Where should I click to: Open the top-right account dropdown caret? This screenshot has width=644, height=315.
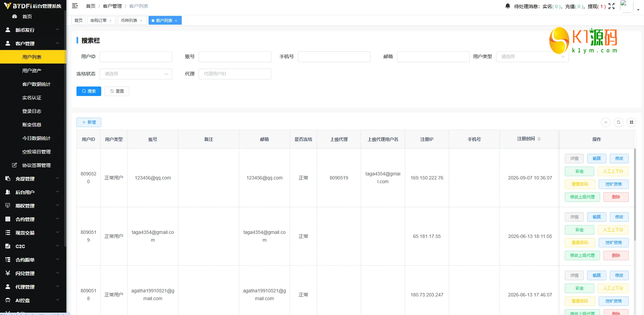click(x=638, y=10)
